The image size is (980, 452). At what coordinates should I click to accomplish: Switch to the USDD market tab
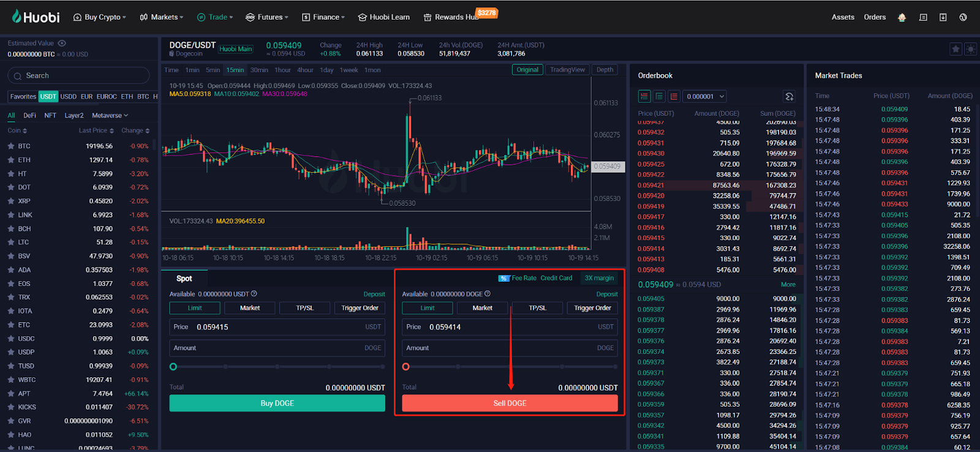[69, 97]
